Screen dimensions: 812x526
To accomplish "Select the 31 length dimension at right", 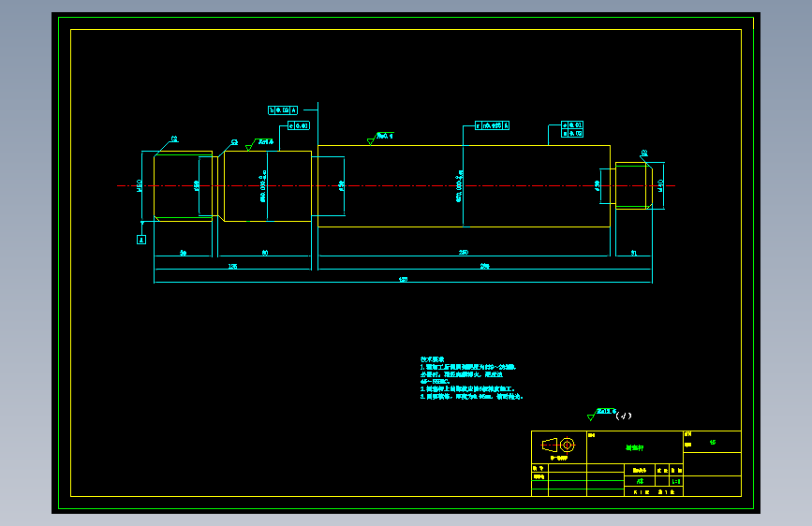I will [633, 253].
